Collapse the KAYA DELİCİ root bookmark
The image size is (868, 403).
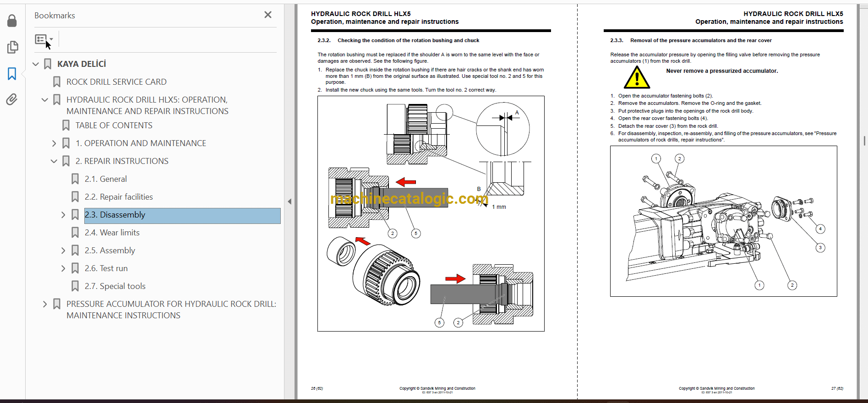click(x=36, y=64)
